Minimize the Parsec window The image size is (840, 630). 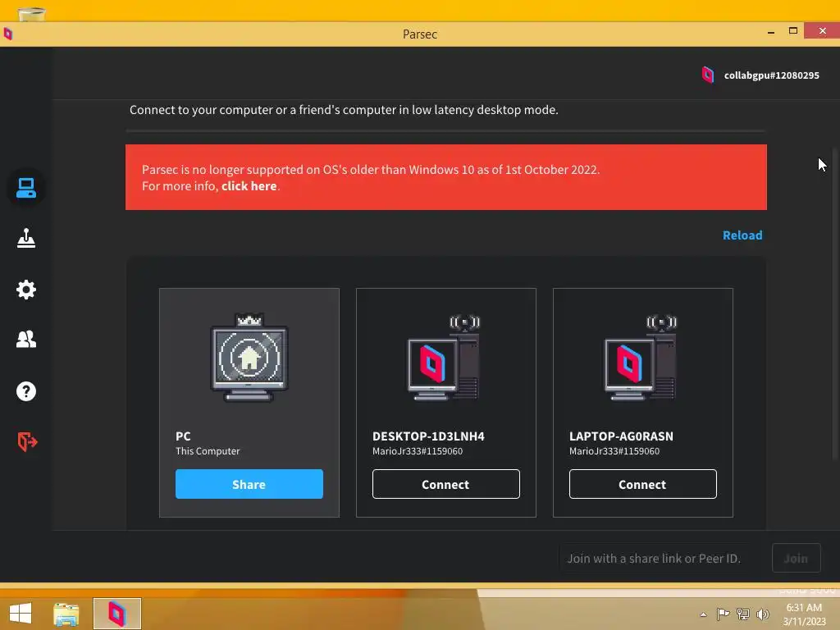point(771,32)
